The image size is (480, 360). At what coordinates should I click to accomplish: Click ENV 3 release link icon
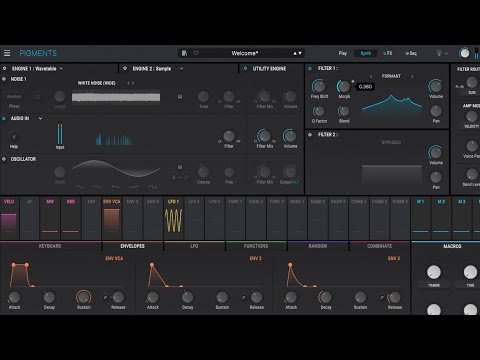(x=382, y=297)
